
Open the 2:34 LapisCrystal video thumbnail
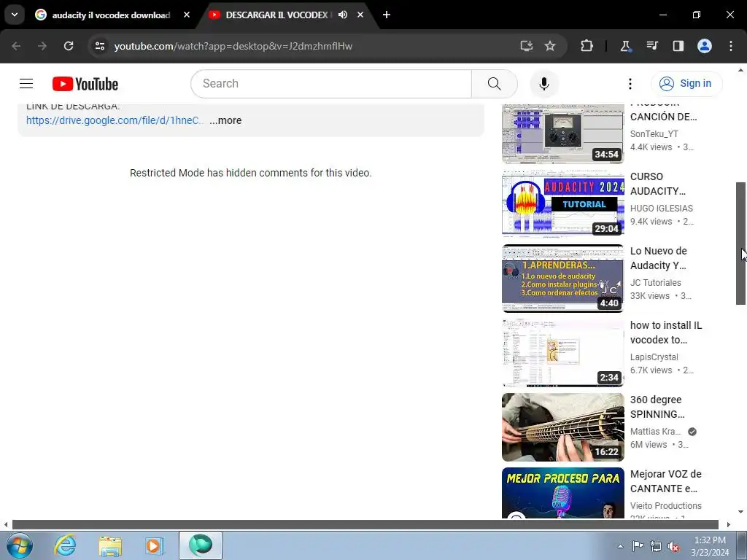(x=562, y=352)
